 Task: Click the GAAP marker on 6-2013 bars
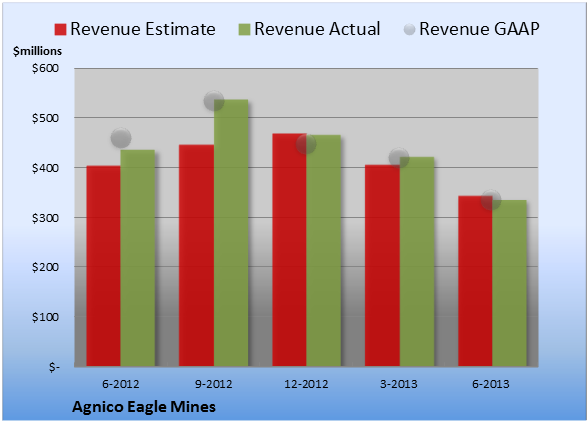[x=491, y=200]
